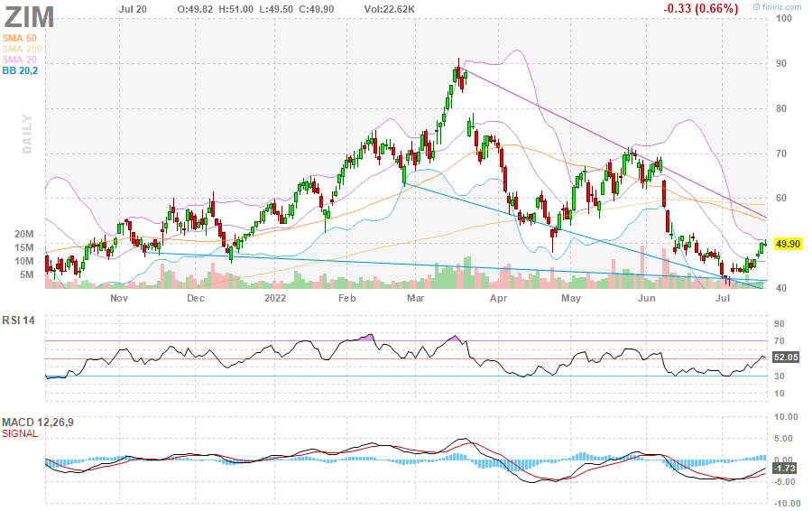
Task: Click the high price H:51.00
Action: point(236,9)
